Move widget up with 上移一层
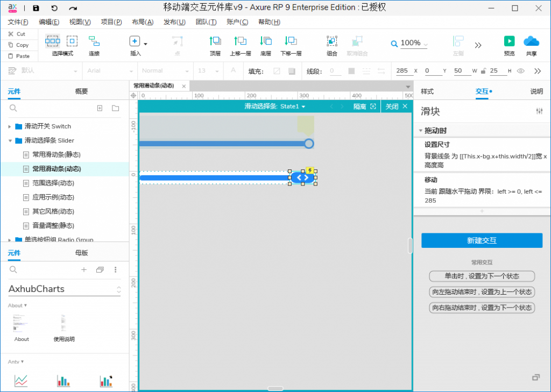The height and width of the screenshot is (392, 551). pos(241,46)
